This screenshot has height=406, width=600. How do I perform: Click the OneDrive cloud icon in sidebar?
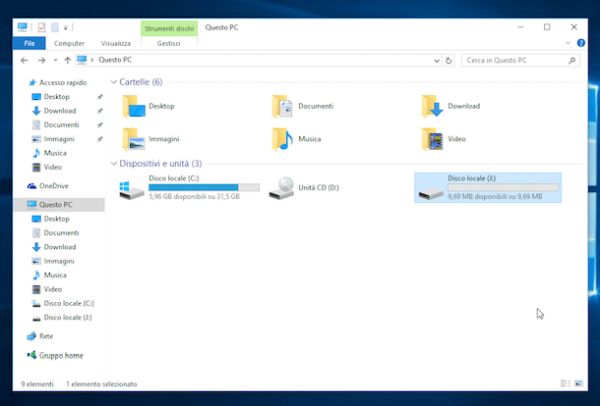[33, 185]
